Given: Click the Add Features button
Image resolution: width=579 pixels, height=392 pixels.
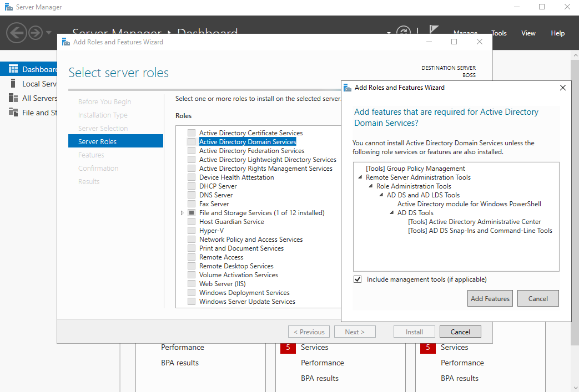Looking at the screenshot, I should [490, 298].
